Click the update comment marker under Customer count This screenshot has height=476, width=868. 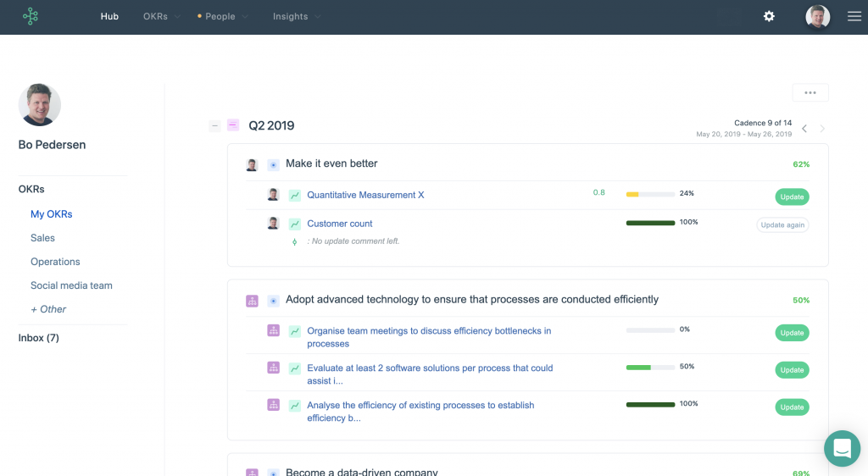coord(294,241)
